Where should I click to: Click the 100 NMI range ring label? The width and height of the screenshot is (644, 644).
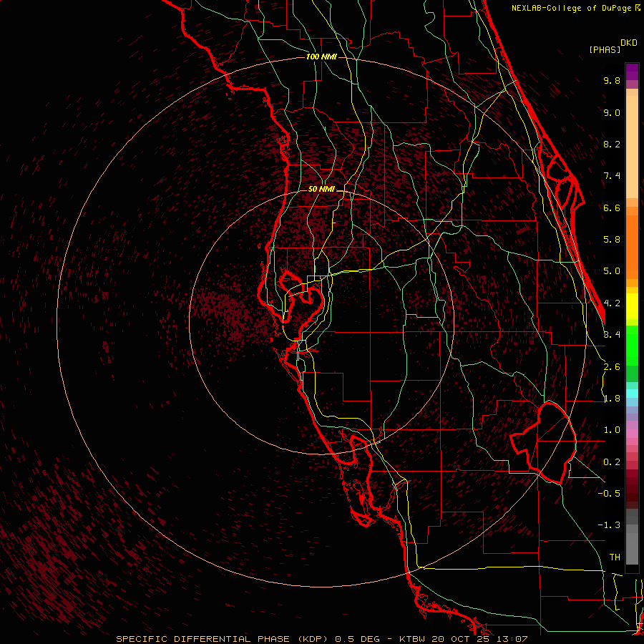click(x=321, y=57)
